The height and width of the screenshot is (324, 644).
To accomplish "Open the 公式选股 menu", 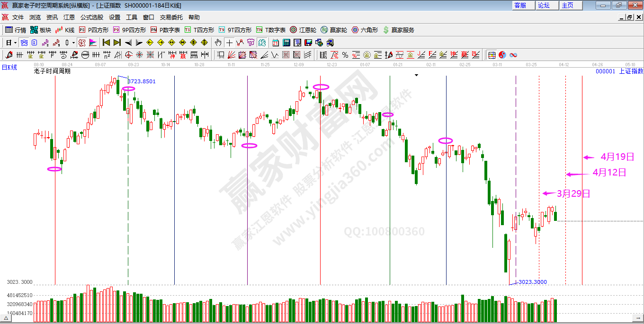I will pyautogui.click(x=91, y=17).
